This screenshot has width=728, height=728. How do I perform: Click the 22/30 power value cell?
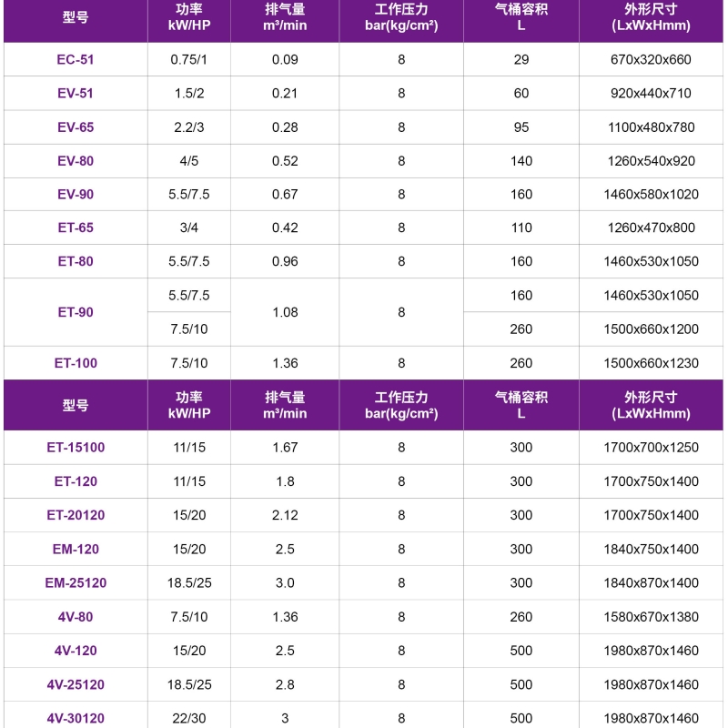[x=189, y=718]
